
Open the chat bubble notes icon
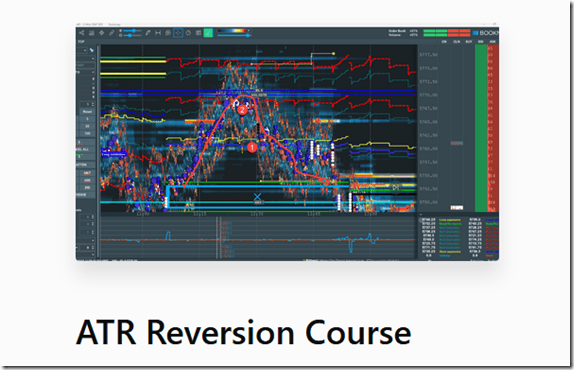tap(168, 33)
